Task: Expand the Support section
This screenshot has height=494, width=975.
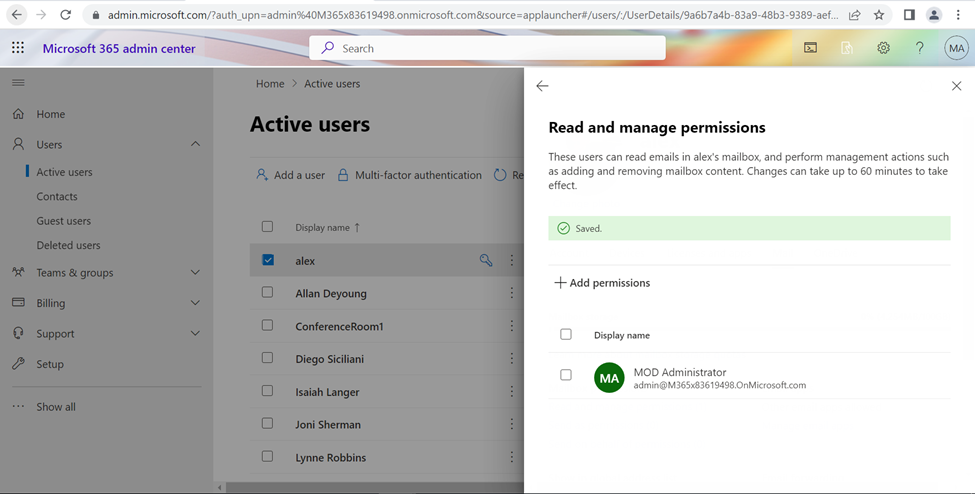Action: pos(195,333)
